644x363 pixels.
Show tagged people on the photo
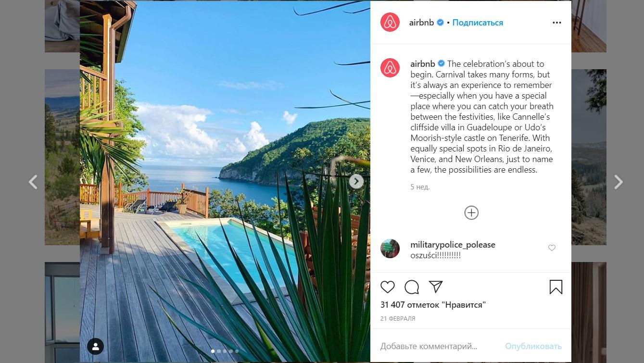click(95, 346)
